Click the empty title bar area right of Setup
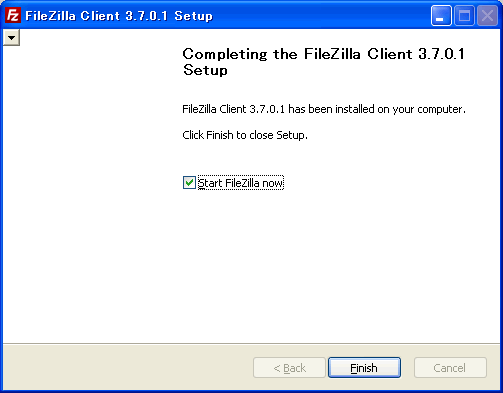 pos(320,15)
